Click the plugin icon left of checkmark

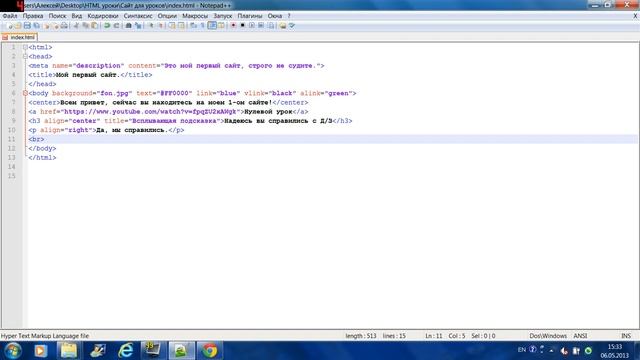(x=282, y=26)
